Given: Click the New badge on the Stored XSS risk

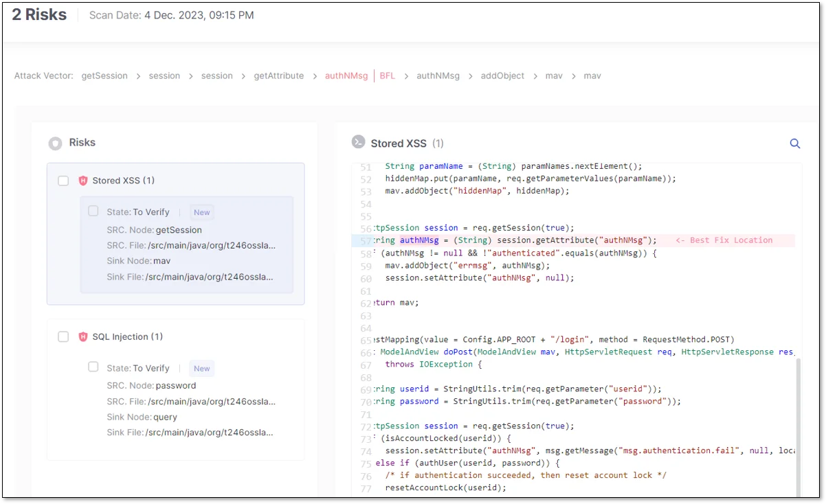Looking at the screenshot, I should pyautogui.click(x=201, y=212).
